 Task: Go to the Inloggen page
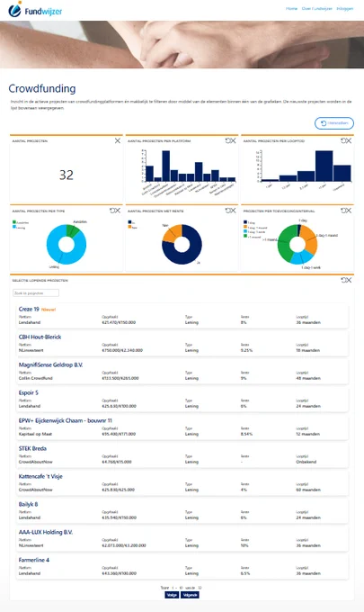tap(345, 8)
